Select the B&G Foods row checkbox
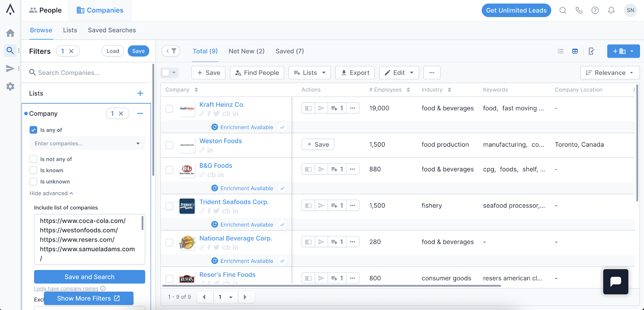 pos(169,170)
